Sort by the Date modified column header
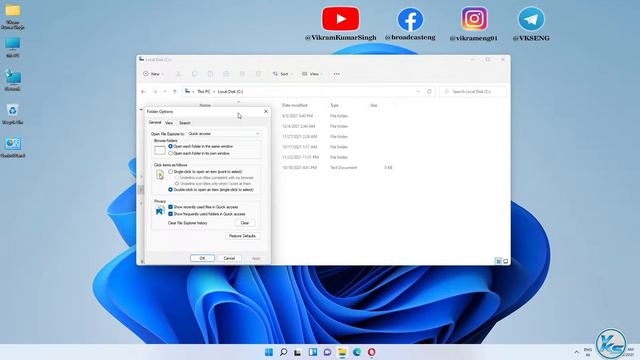 (295, 105)
